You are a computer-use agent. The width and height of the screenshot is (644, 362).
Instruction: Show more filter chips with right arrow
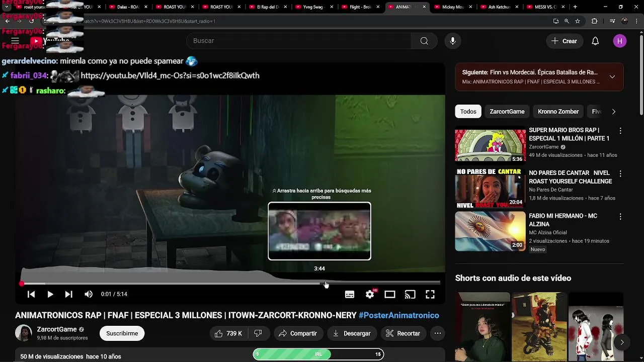tap(613, 112)
